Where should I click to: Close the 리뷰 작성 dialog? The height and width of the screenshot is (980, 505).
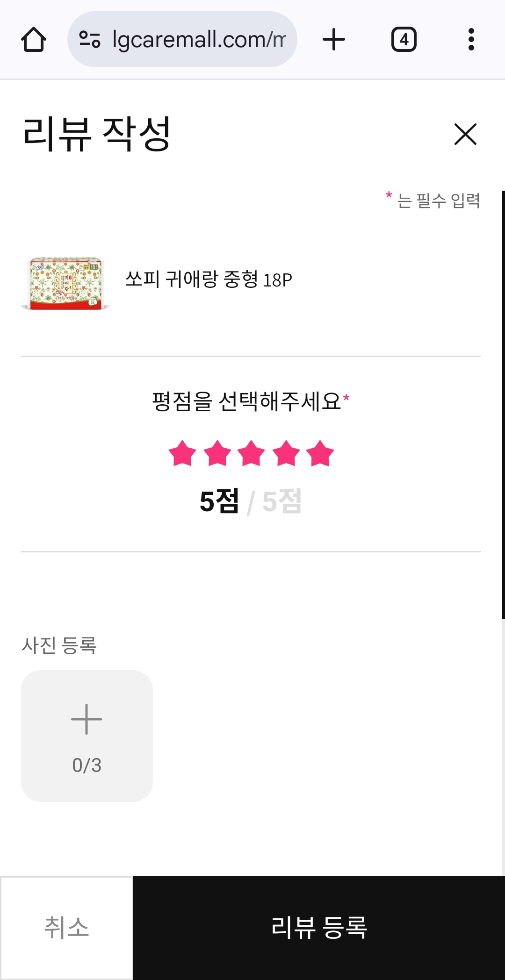tap(465, 135)
